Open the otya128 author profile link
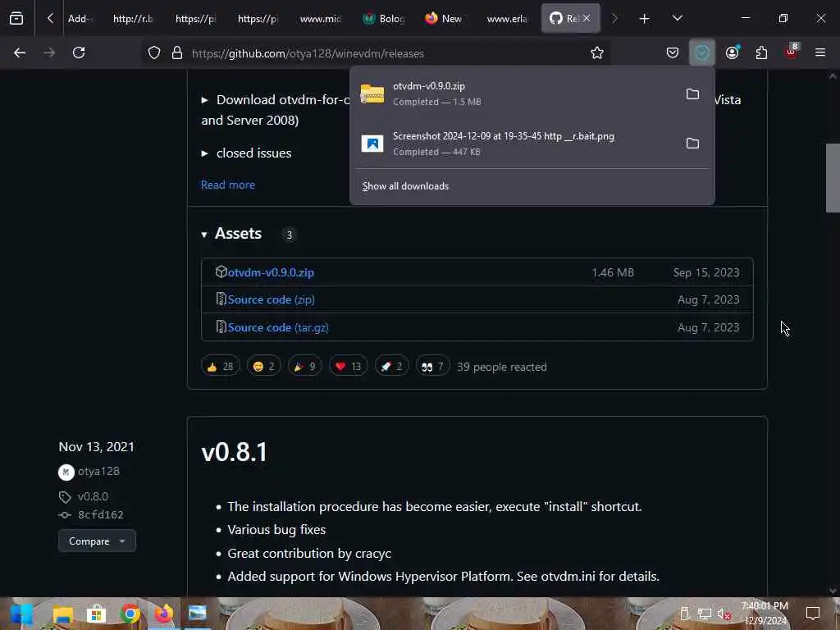 (98, 471)
